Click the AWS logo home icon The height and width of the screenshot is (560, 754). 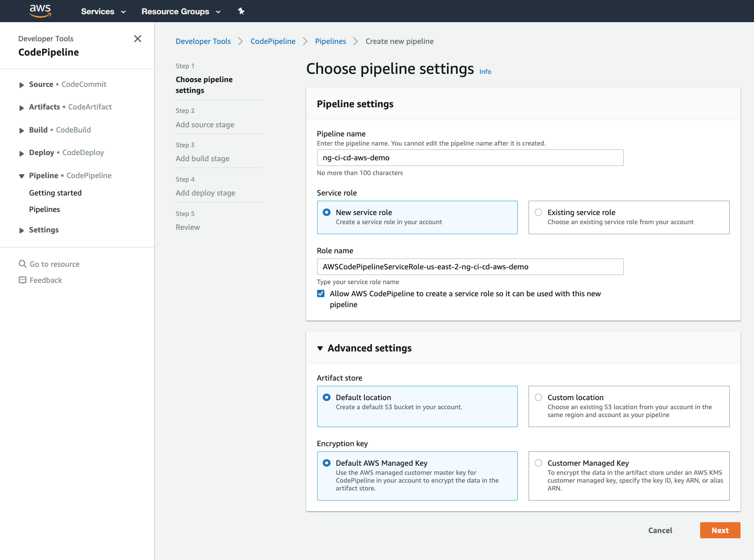pos(40,11)
